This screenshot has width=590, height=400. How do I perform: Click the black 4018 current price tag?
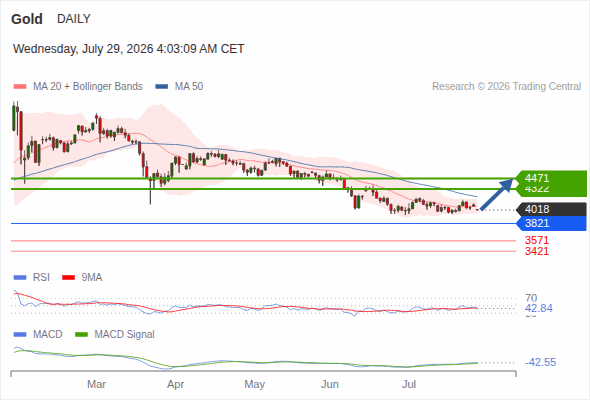[551, 209]
